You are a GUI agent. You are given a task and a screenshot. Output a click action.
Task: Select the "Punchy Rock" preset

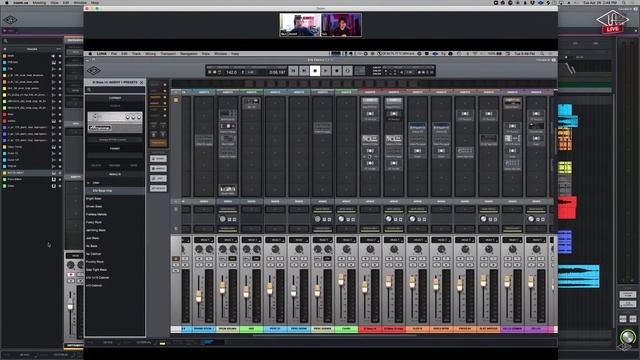[95, 262]
